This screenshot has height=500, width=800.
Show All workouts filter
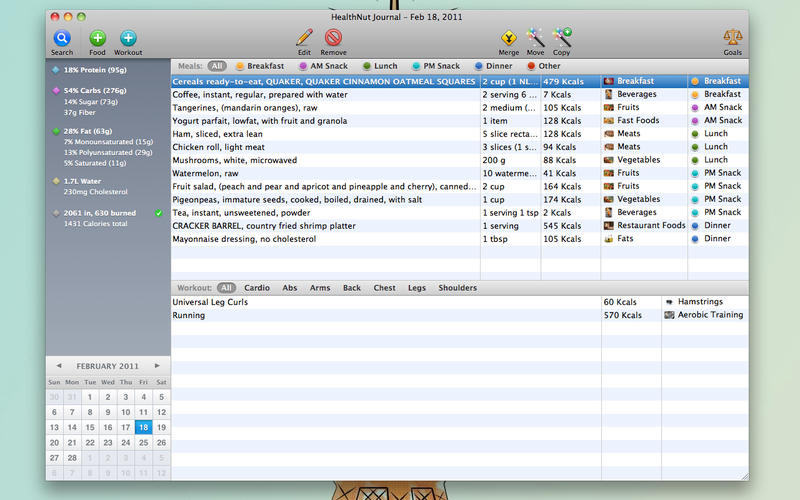[x=226, y=288]
